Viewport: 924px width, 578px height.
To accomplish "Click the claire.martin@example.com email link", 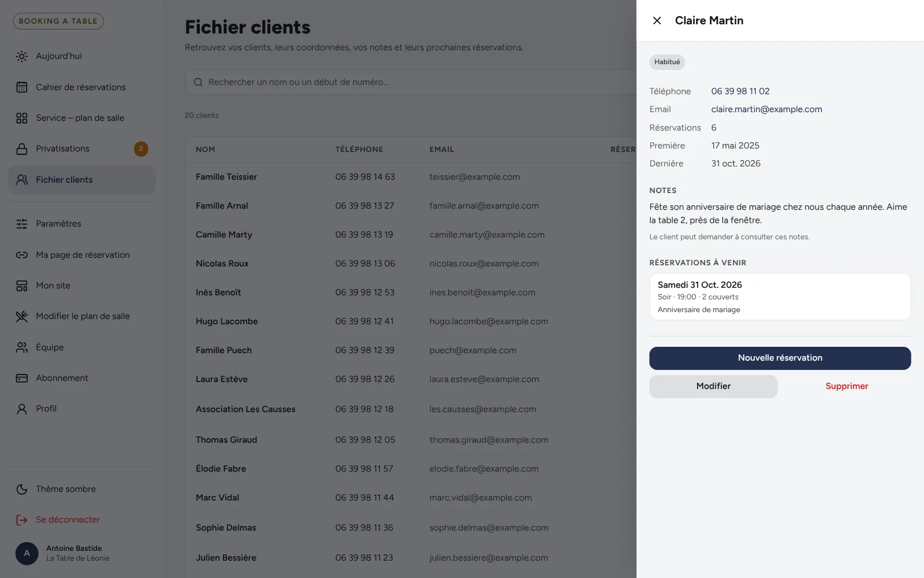I will pos(766,109).
